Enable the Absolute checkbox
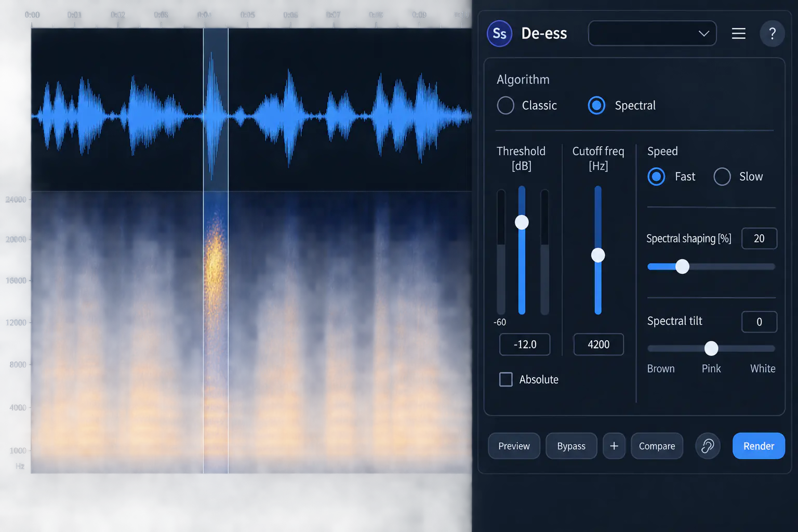 pyautogui.click(x=506, y=379)
